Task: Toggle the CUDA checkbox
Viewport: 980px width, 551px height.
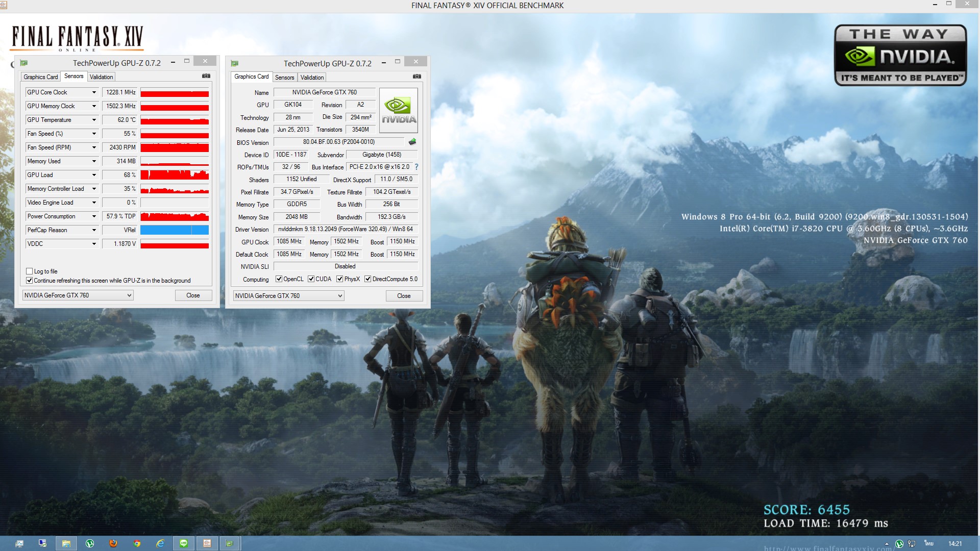Action: (x=311, y=279)
